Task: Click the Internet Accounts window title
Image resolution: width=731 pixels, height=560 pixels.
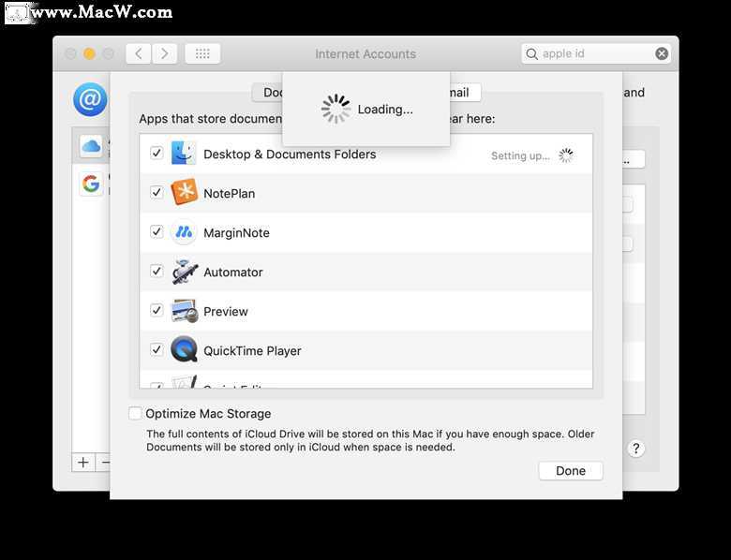Action: (365, 54)
